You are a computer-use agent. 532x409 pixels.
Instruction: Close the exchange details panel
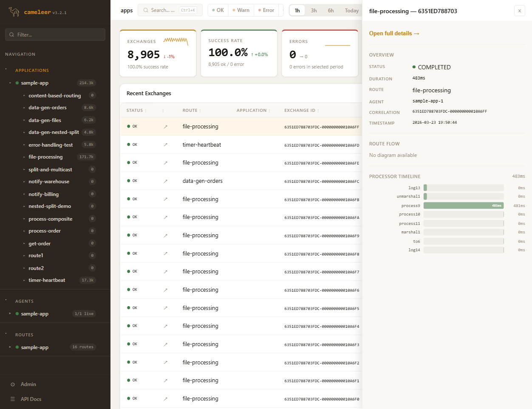pos(519,11)
